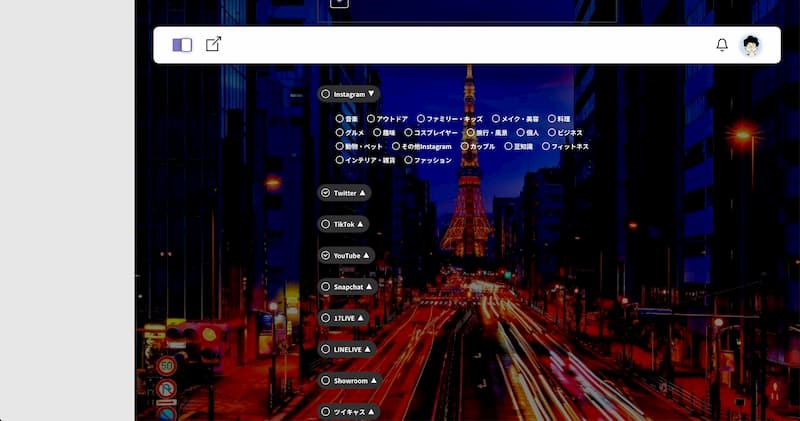The width and height of the screenshot is (800, 421).
Task: Uncheck the Twitter circle
Action: coord(326,193)
